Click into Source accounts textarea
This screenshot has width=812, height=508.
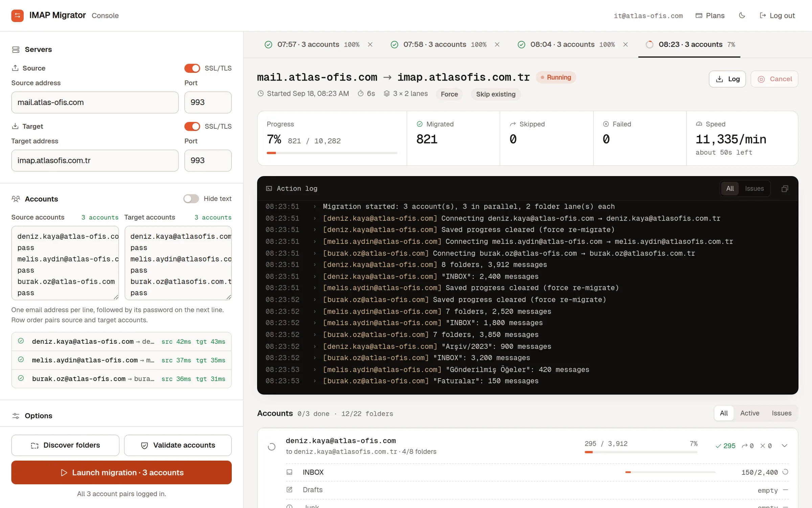(x=65, y=263)
